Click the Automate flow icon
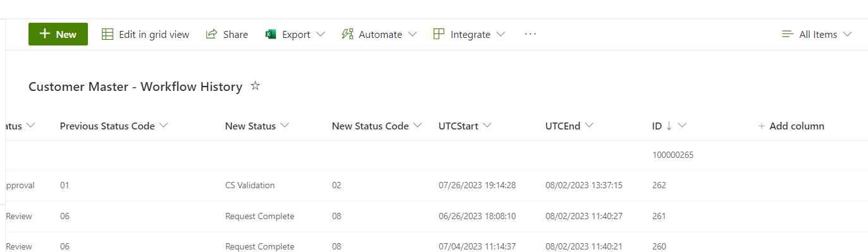The width and height of the screenshot is (868, 252). pyautogui.click(x=347, y=34)
